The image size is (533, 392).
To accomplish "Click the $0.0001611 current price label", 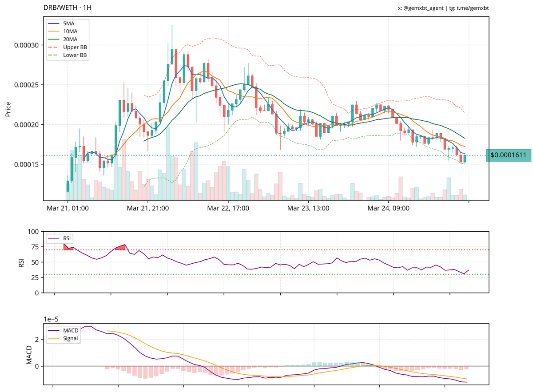I will 509,155.
